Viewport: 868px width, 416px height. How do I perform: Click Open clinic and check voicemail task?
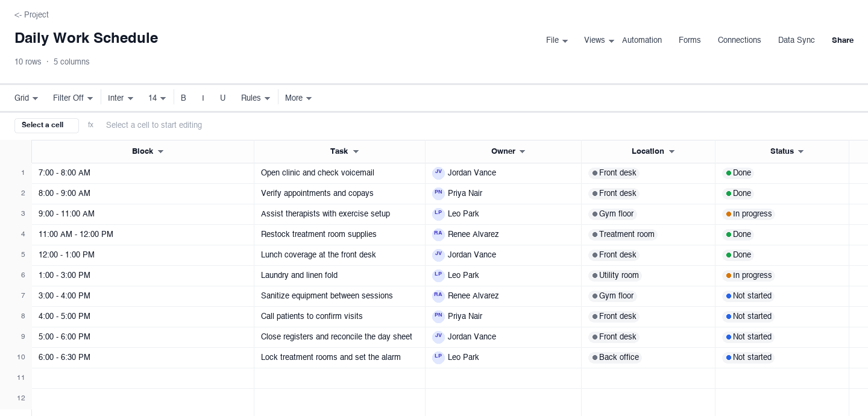click(318, 173)
